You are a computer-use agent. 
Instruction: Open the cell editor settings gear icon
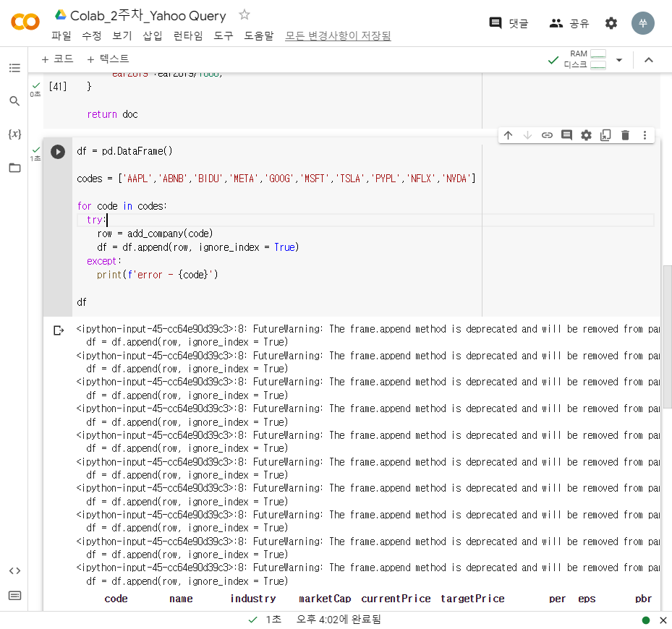coord(586,135)
